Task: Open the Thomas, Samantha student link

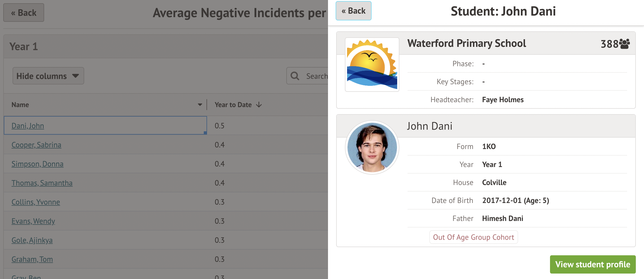Action: coord(42,183)
